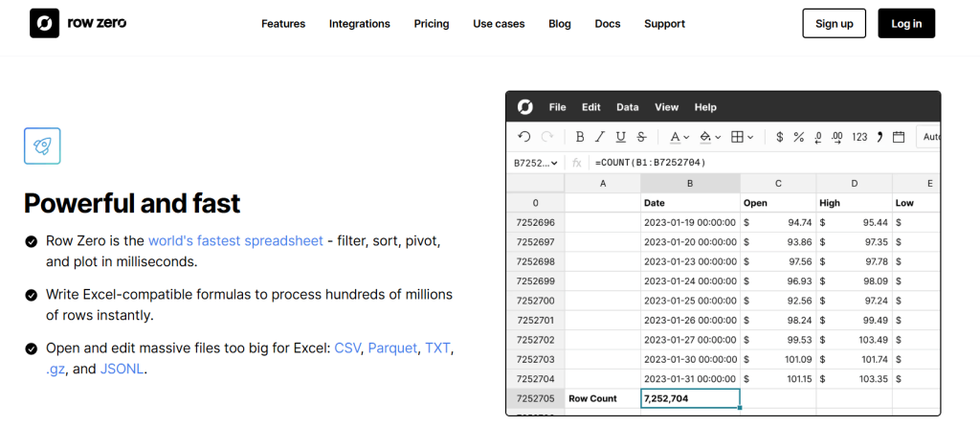Open the File menu in the spreadsheet
980x426 pixels.
(558, 107)
